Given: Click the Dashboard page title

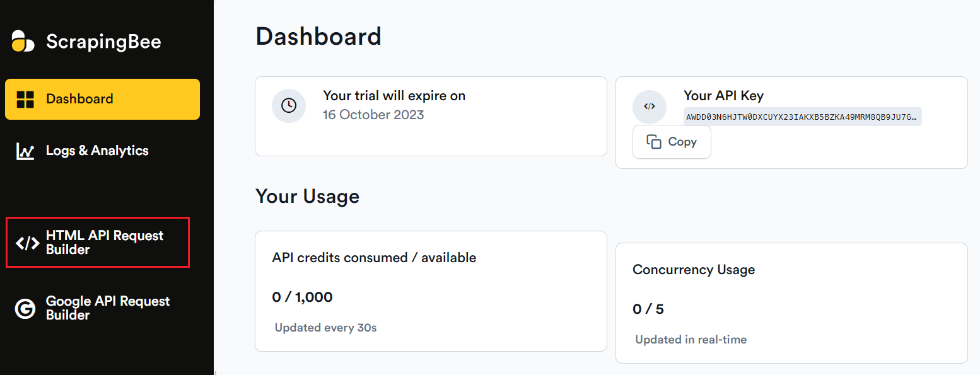Looking at the screenshot, I should click(x=318, y=37).
